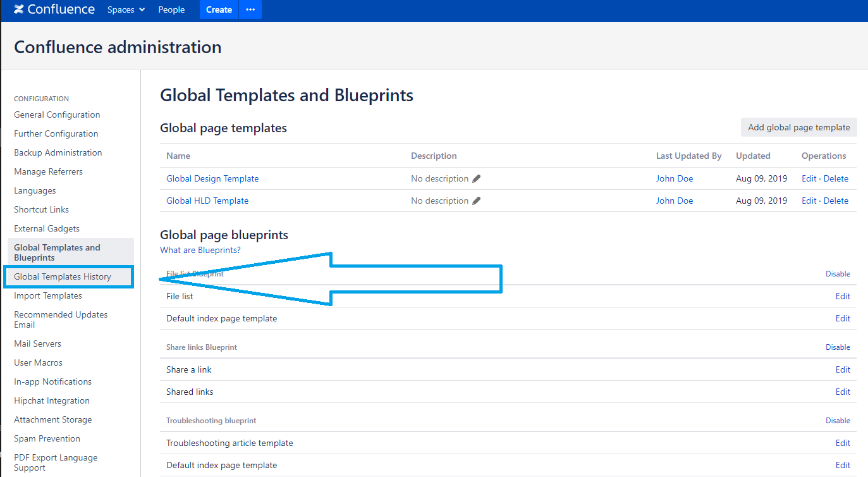Open Spam Prevention settings
The width and height of the screenshot is (868, 477).
[x=47, y=438]
